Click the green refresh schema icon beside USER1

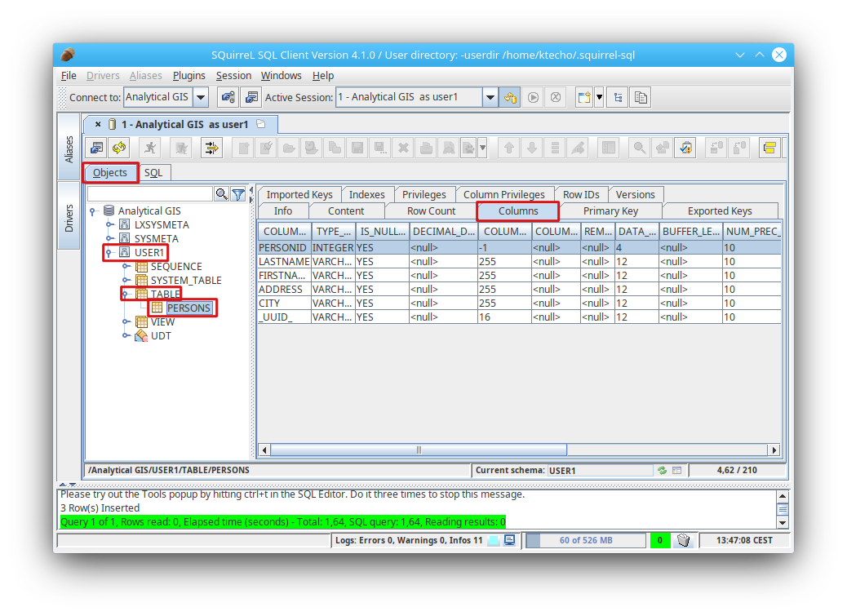(x=663, y=470)
